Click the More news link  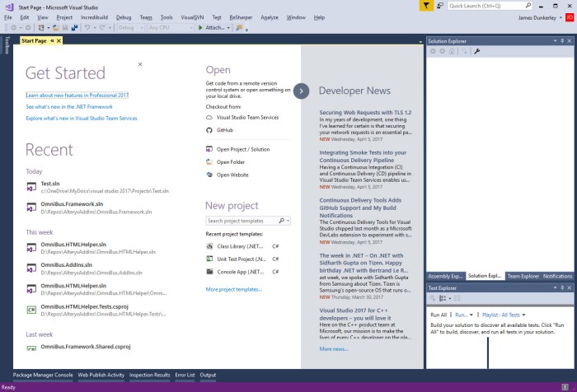tap(333, 349)
